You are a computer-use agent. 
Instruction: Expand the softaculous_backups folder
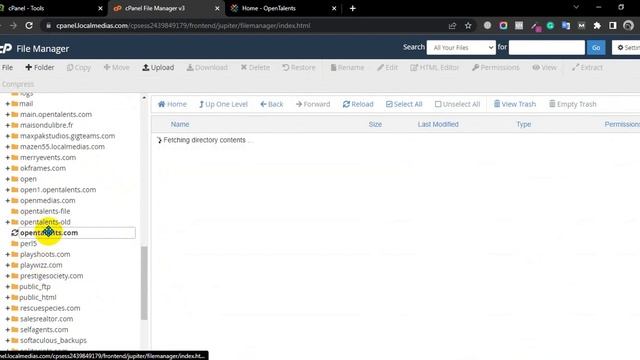click(7, 340)
